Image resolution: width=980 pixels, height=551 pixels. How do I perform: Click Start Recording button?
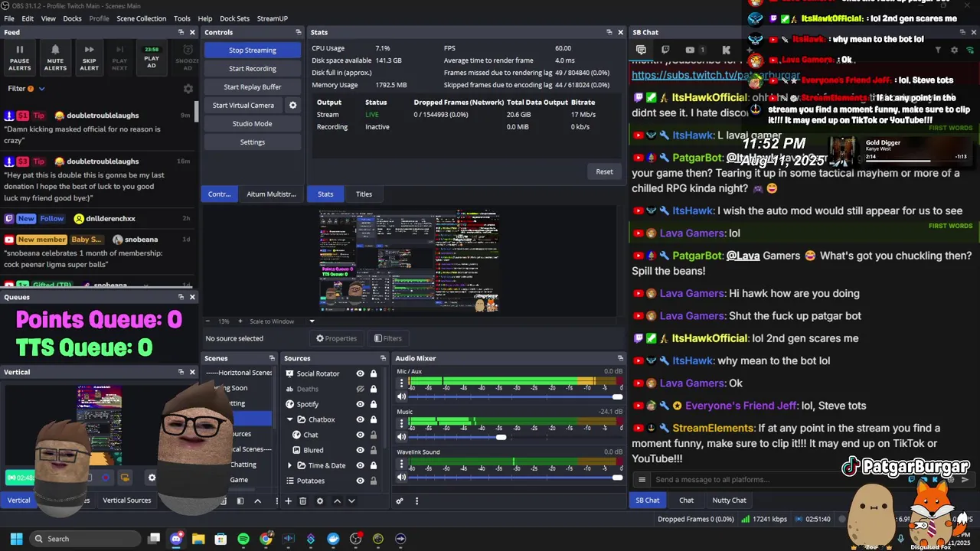253,69
